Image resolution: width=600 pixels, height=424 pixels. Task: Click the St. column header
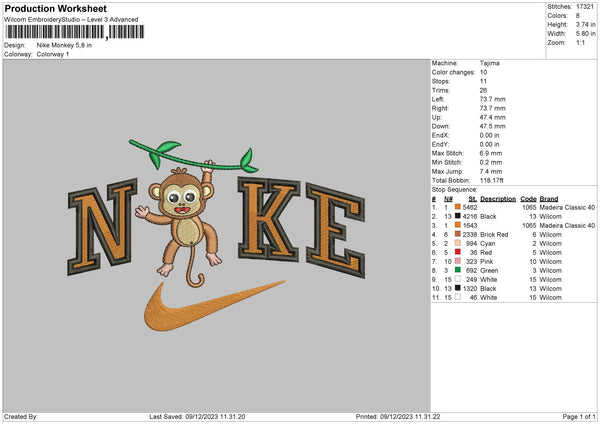(x=473, y=199)
